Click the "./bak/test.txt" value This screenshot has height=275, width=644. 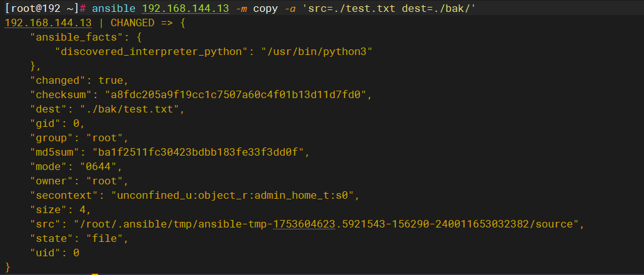[x=130, y=109]
